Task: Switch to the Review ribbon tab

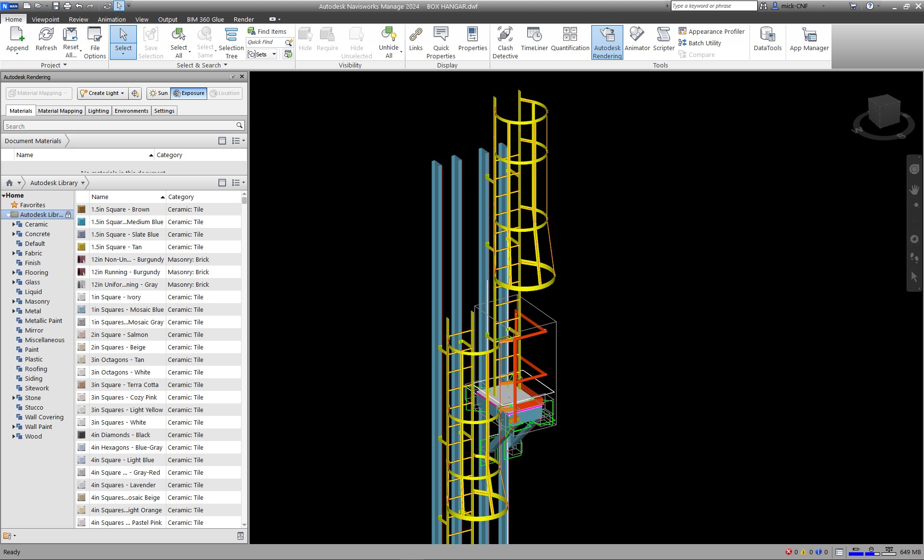Action: pos(78,19)
